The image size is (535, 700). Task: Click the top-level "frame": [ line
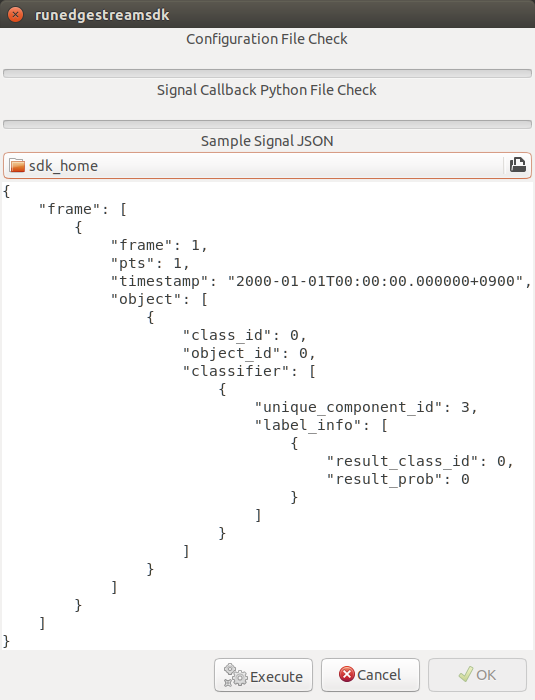(83, 209)
